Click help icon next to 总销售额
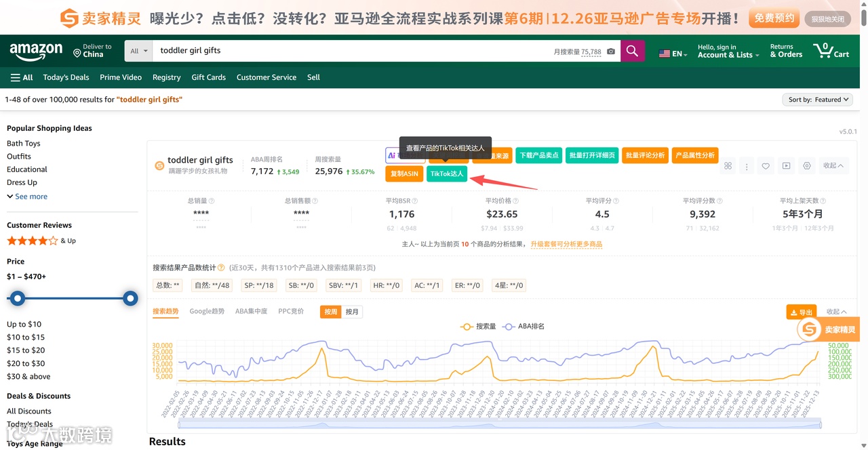Image resolution: width=868 pixels, height=450 pixels. [x=315, y=201]
